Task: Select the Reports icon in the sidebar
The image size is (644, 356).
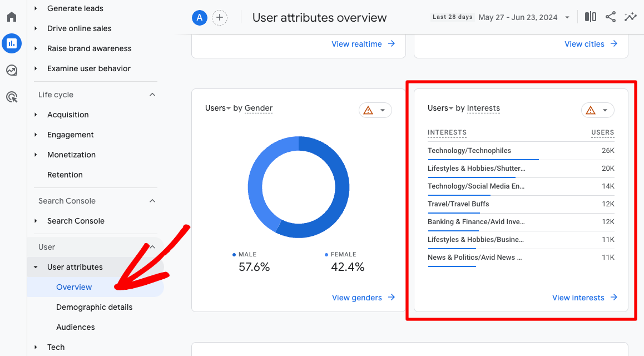Action: coord(12,43)
